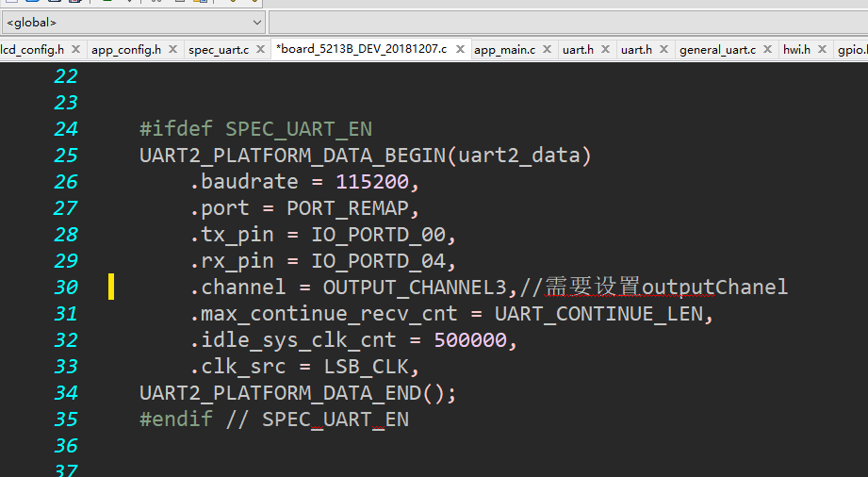868x477 pixels.
Task: Close the hwi.h tab
Action: coord(822,49)
